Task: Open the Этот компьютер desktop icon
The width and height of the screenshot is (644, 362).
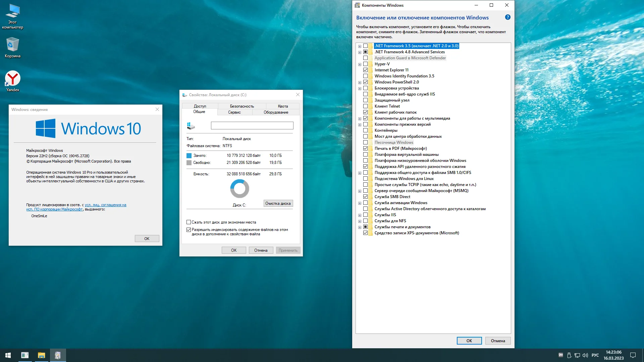Action: click(12, 11)
